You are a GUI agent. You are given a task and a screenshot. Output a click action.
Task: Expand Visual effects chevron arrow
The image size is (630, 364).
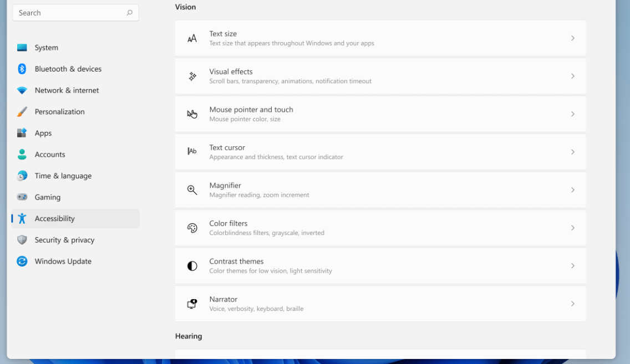tap(573, 76)
